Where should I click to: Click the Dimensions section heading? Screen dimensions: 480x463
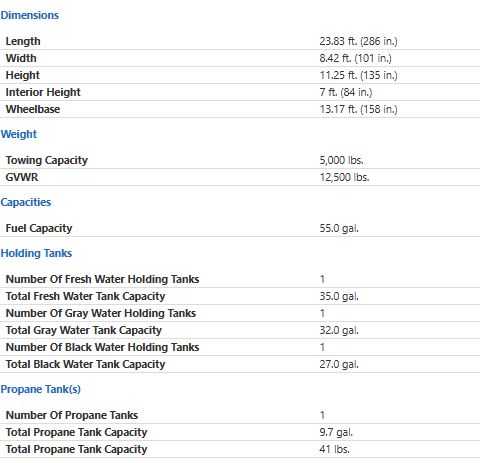[x=30, y=15]
